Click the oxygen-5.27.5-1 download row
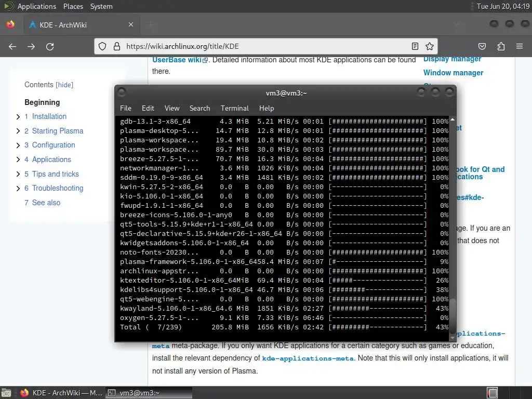The width and height of the screenshot is (532, 399). pyautogui.click(x=284, y=318)
